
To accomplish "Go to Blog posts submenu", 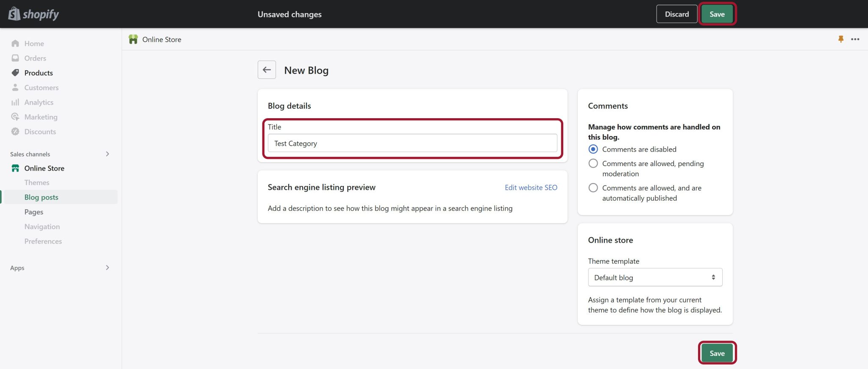I will click(x=42, y=197).
